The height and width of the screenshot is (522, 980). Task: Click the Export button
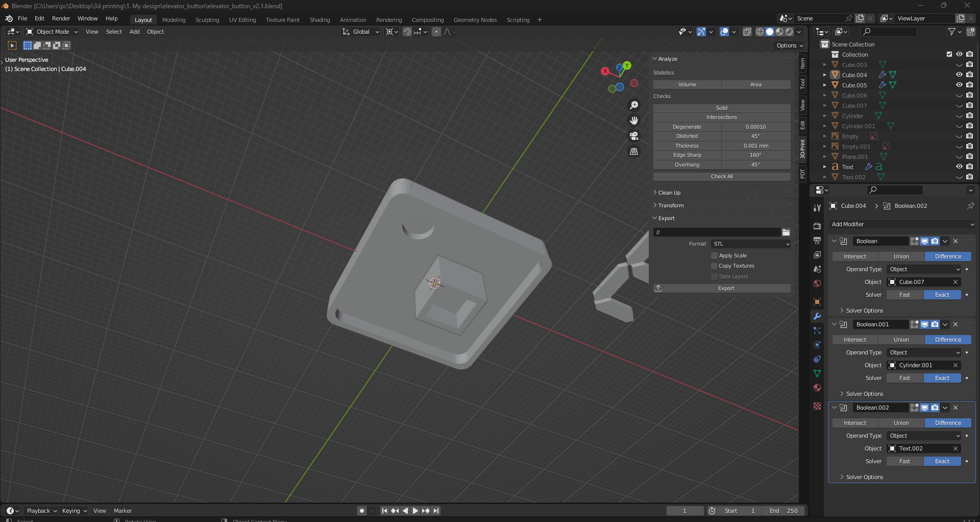click(722, 289)
